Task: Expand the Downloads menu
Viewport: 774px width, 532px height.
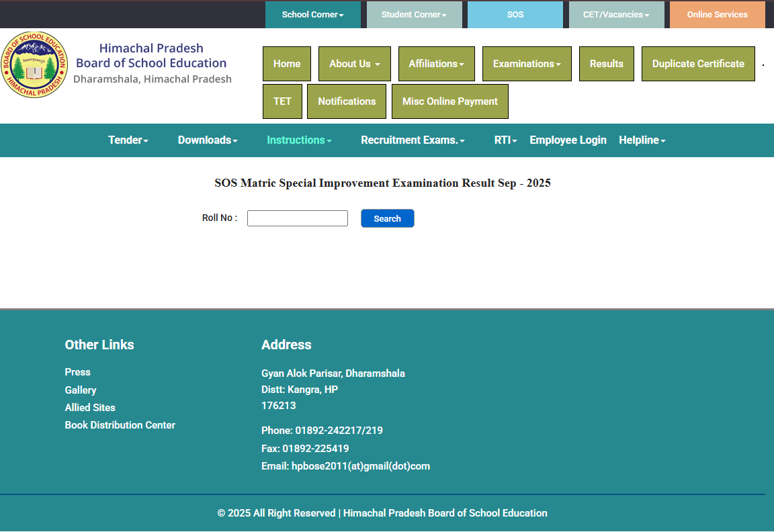Action: (x=208, y=140)
